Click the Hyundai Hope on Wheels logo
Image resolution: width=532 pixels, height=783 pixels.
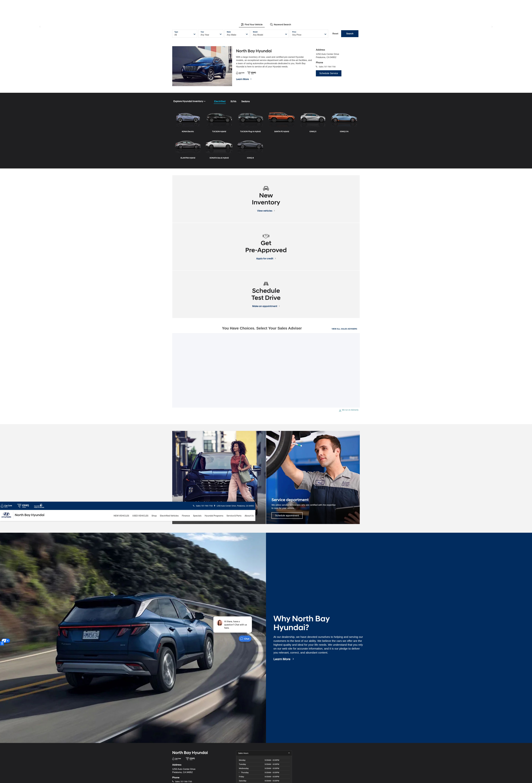point(39,506)
